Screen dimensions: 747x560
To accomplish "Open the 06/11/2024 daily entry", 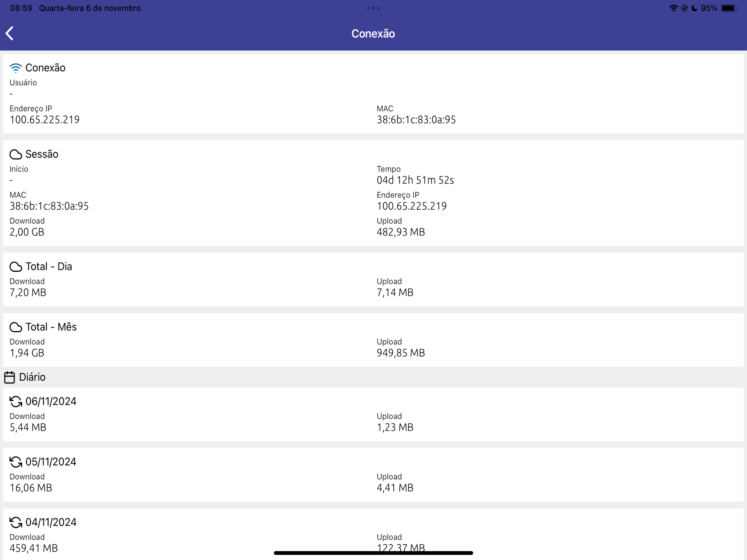I will 373,415.
